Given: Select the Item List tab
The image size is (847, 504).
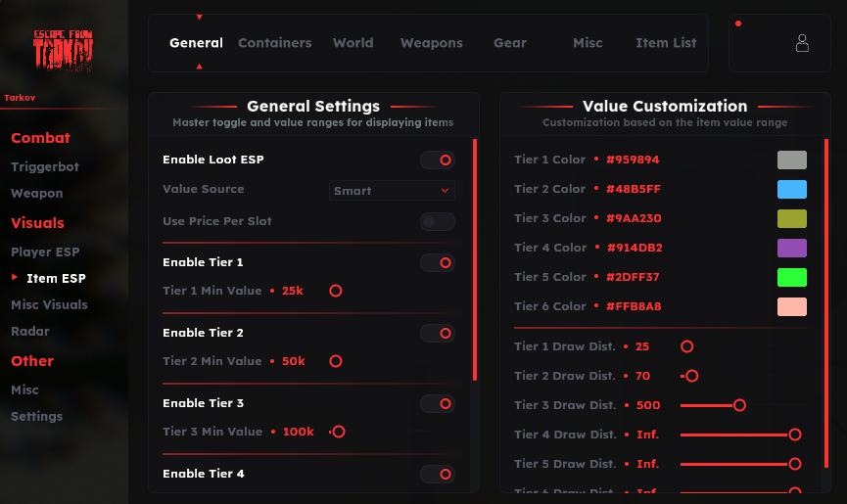Looking at the screenshot, I should 666,43.
